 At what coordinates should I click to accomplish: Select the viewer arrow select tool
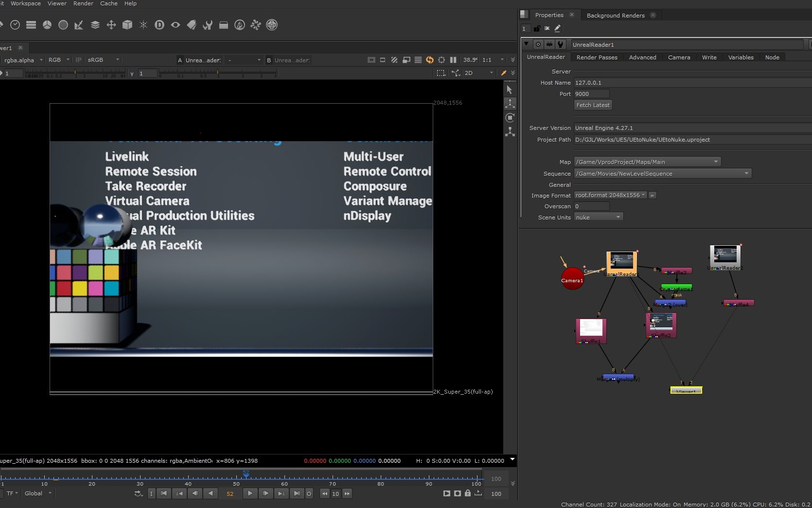click(x=510, y=90)
